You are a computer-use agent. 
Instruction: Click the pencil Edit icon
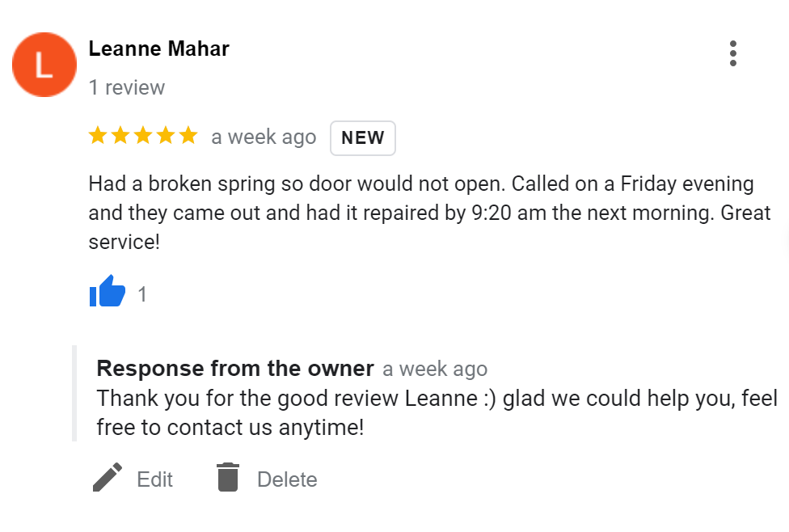108,477
